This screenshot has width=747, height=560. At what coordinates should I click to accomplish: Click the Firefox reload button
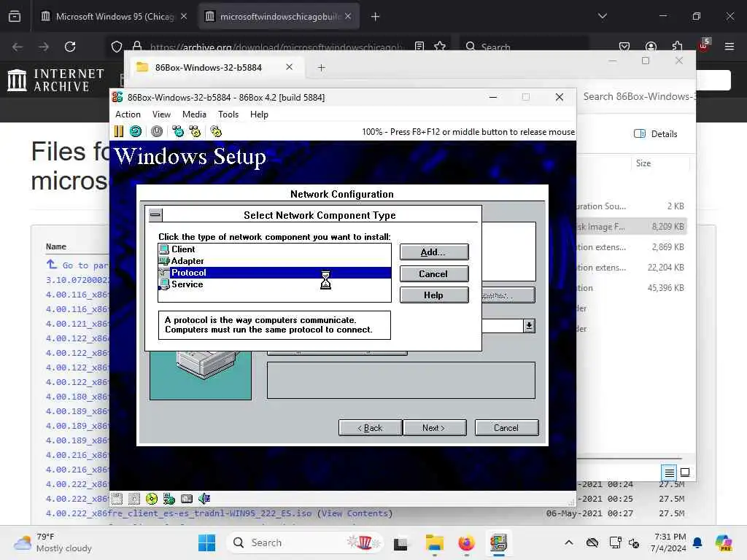click(x=70, y=47)
